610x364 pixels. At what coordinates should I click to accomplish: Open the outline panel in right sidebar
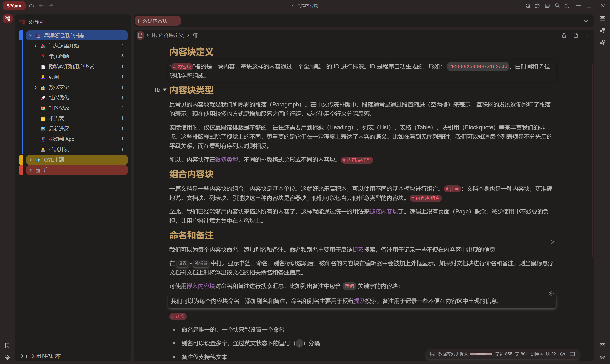click(602, 19)
